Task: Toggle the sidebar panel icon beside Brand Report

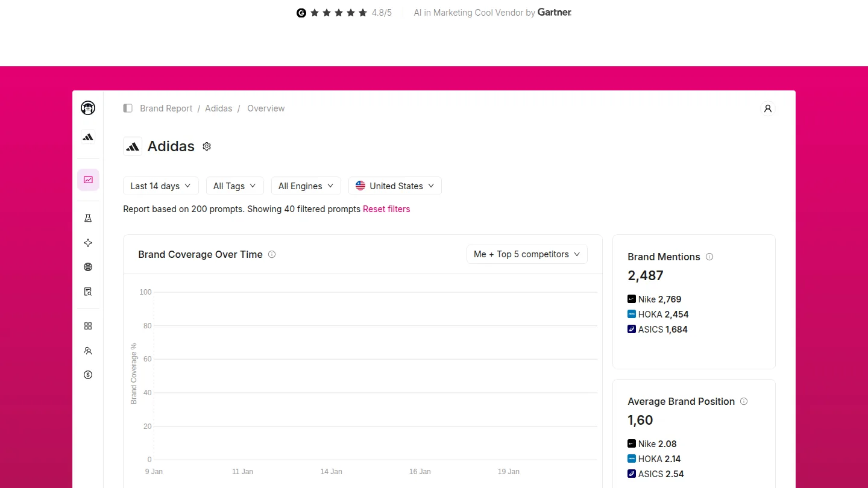Action: point(128,108)
